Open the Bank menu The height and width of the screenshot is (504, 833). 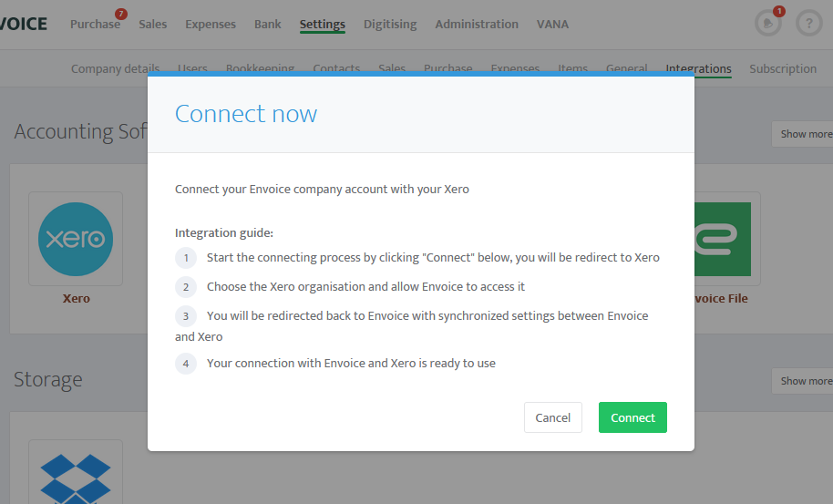(x=268, y=25)
